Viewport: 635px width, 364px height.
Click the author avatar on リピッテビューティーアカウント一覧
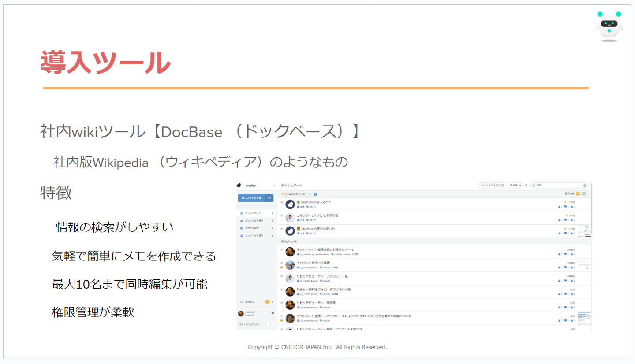[x=290, y=278]
